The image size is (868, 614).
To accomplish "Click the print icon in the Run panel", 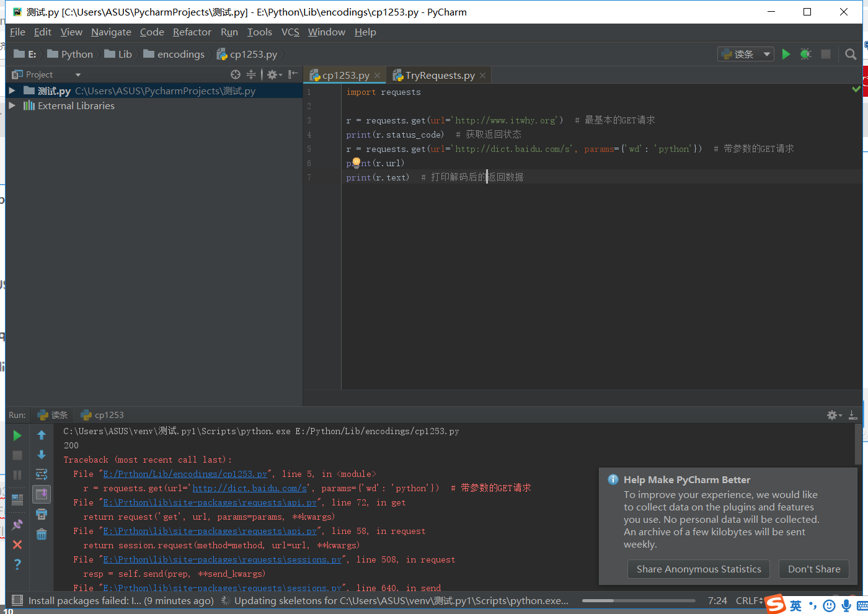I will tap(42, 514).
